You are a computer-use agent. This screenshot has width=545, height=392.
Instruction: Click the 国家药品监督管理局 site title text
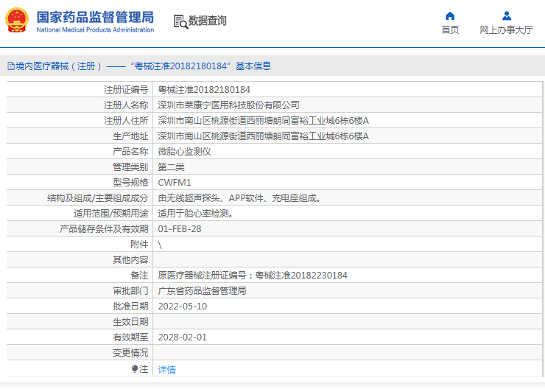click(95, 17)
